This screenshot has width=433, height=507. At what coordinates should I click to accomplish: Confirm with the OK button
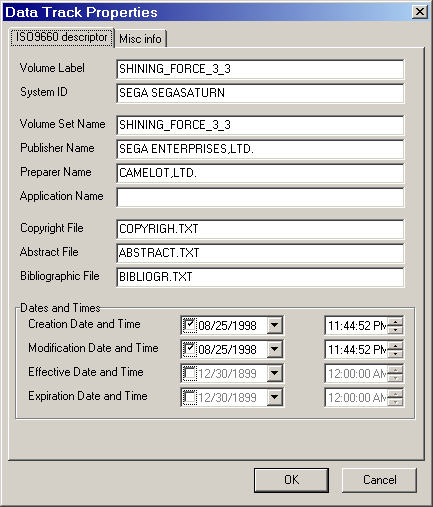pos(291,480)
